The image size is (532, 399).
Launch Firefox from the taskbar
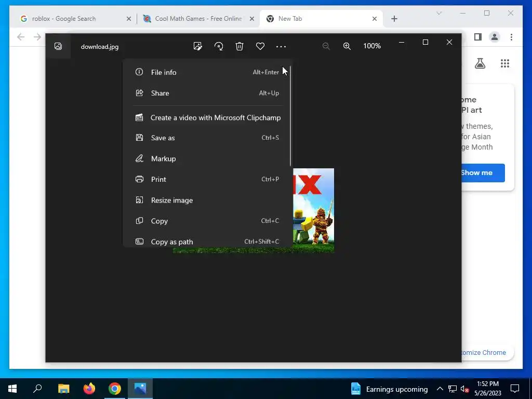[89, 389]
